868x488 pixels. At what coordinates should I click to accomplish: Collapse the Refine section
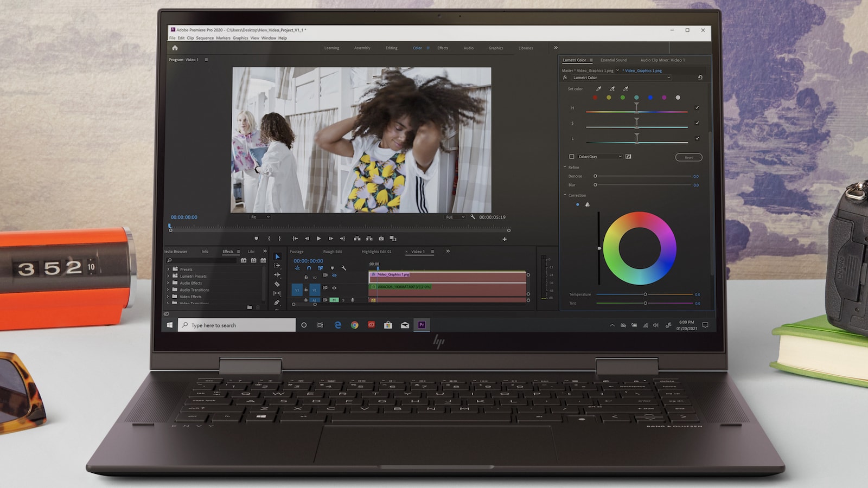click(565, 167)
